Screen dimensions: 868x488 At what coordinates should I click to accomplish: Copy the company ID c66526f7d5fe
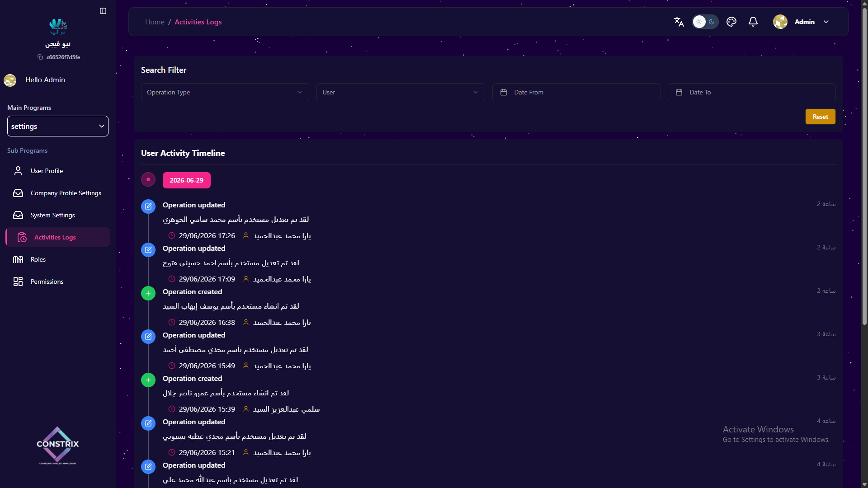40,57
